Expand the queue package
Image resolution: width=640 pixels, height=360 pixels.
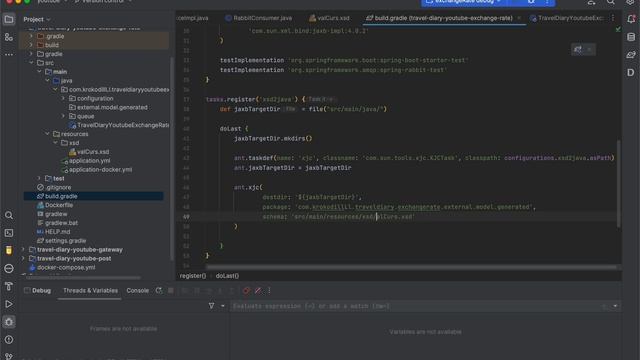[63, 116]
